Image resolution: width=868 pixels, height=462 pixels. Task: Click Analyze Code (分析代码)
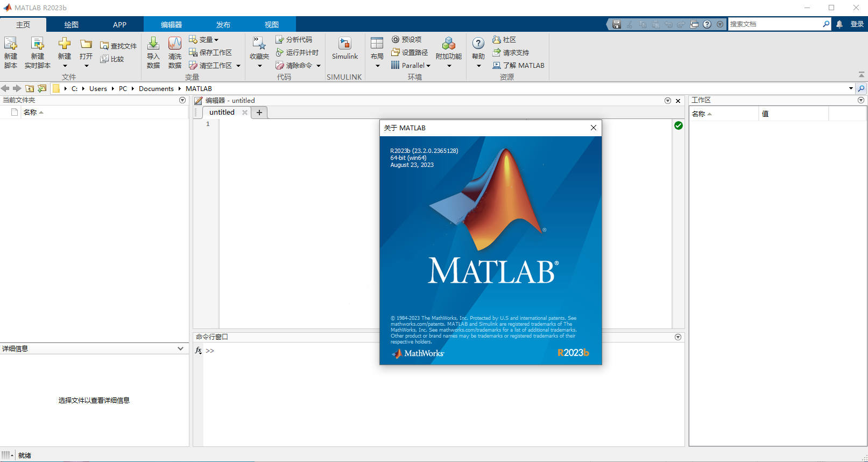coord(294,40)
